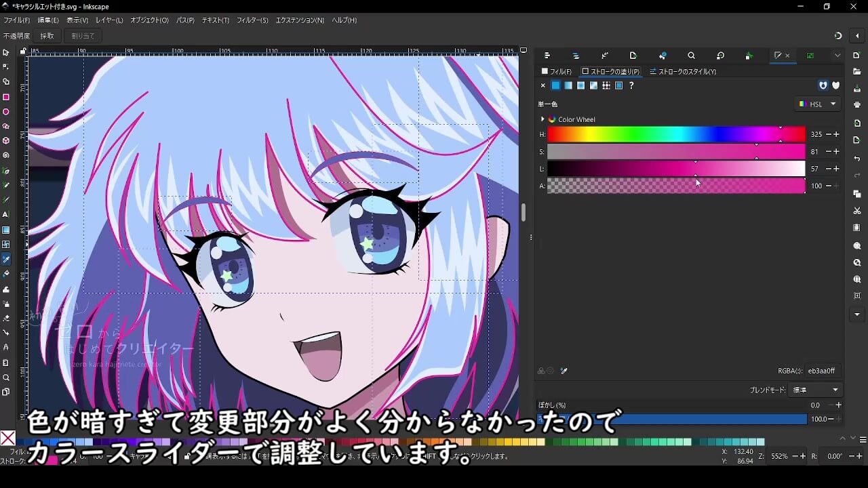The width and height of the screenshot is (868, 488).
Task: Expand the dock panel tabs chevron
Action: 837,56
